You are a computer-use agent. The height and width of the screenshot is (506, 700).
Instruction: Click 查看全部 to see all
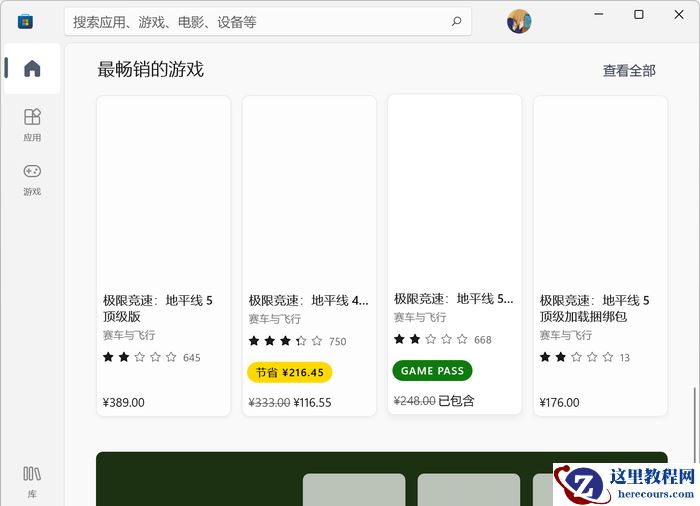click(629, 71)
